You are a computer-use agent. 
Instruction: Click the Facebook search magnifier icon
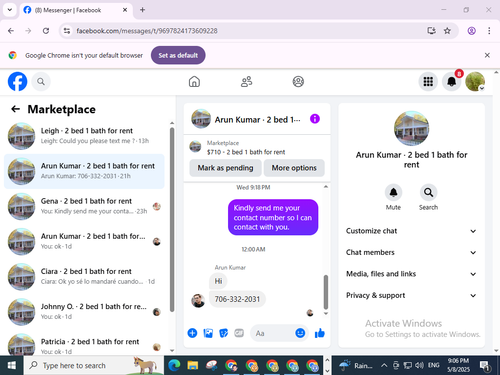(x=41, y=81)
